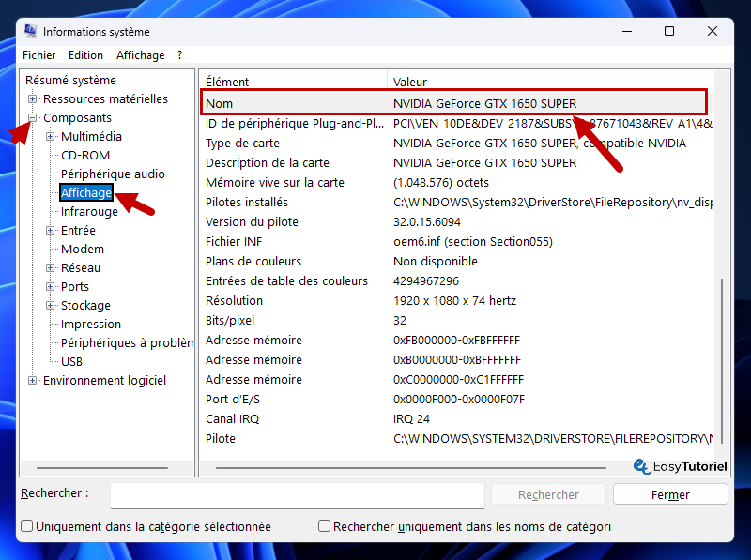The image size is (751, 560).
Task: Open the Affichage menu in menu bar
Action: [140, 55]
